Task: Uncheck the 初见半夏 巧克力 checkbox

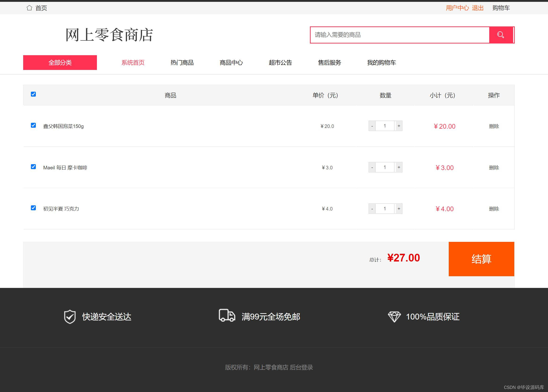Action: point(33,208)
